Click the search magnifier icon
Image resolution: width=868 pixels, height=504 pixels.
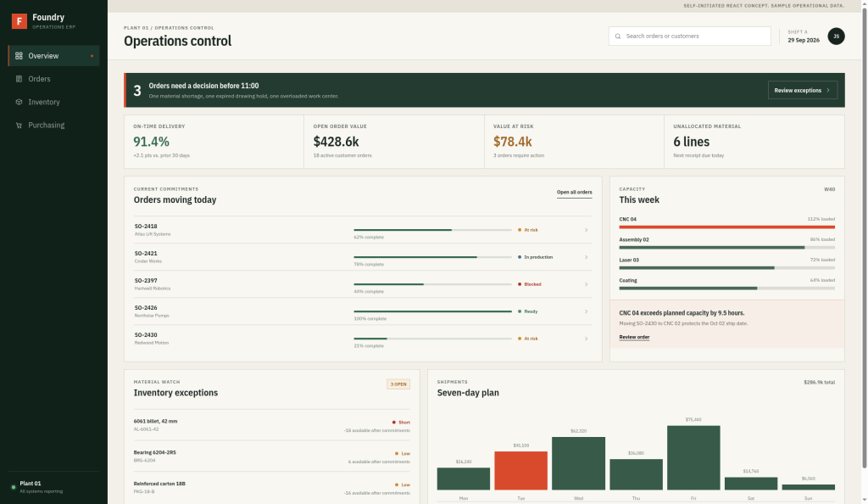[618, 36]
